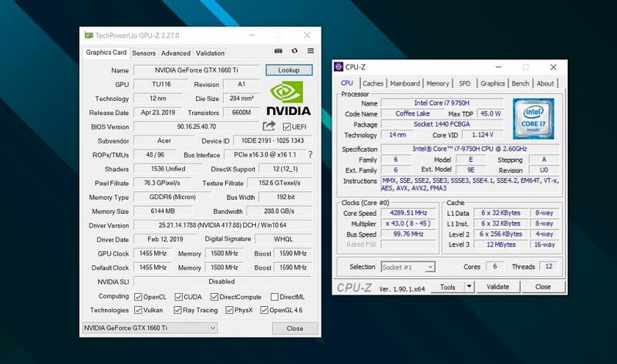Toggle the OpenCL checkbox
617x364 pixels.
point(138,297)
